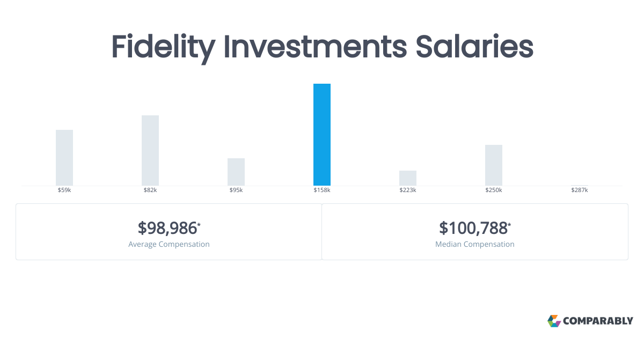Click the Fidelity Investments Salaries title
Screen dimensions: 644x338
322,47
